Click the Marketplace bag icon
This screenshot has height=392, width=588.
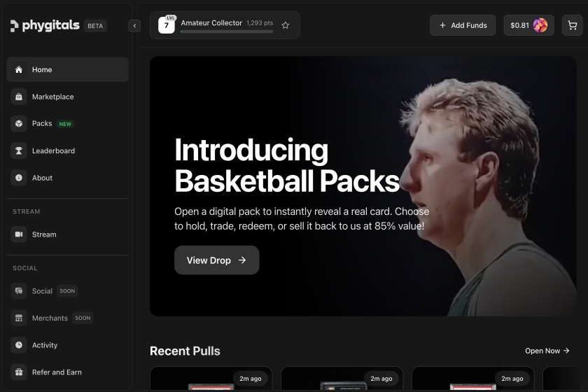point(19,97)
